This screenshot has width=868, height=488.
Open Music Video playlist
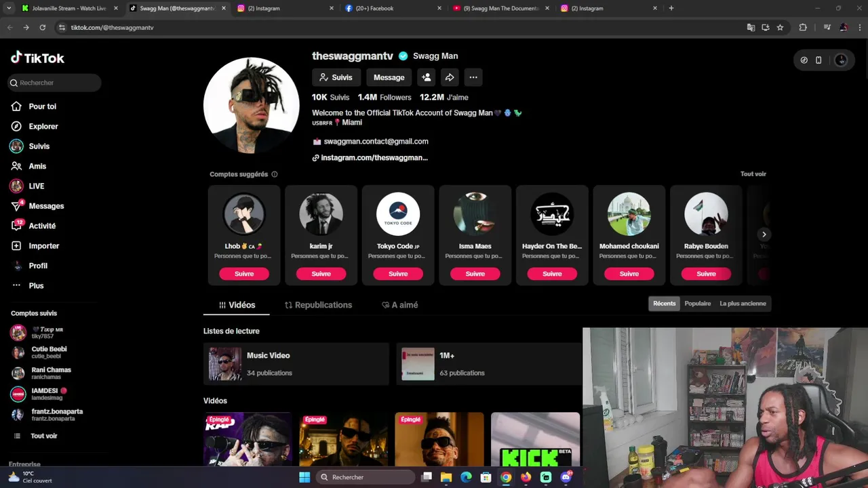(x=296, y=364)
